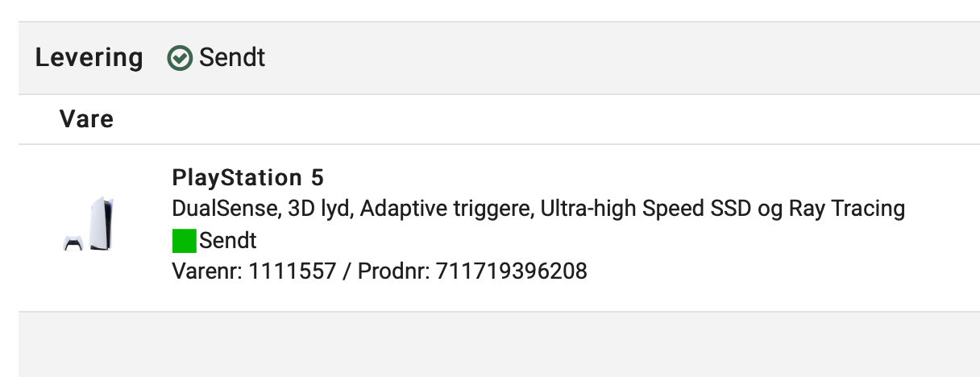Image resolution: width=980 pixels, height=377 pixels.
Task: Click blank area right of Vare header
Action: coord(548,120)
